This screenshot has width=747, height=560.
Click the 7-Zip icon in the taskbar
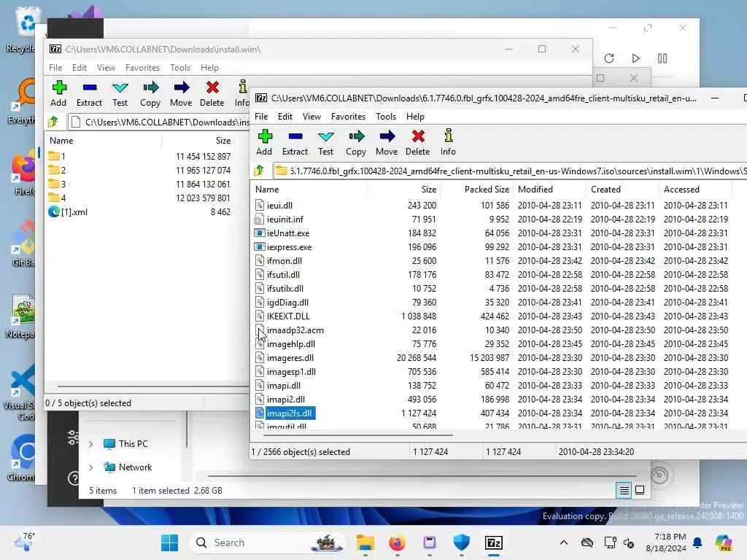[x=494, y=542]
